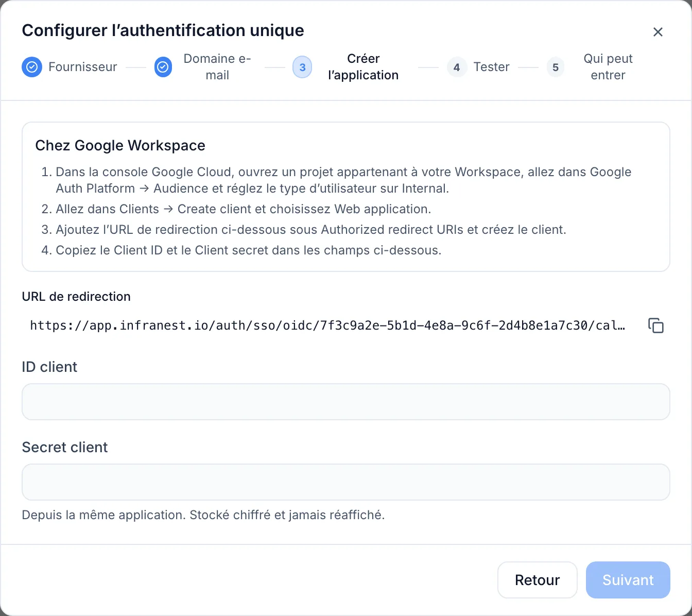This screenshot has height=616, width=692.
Task: Go to the Fournisseur step
Action: point(83,67)
